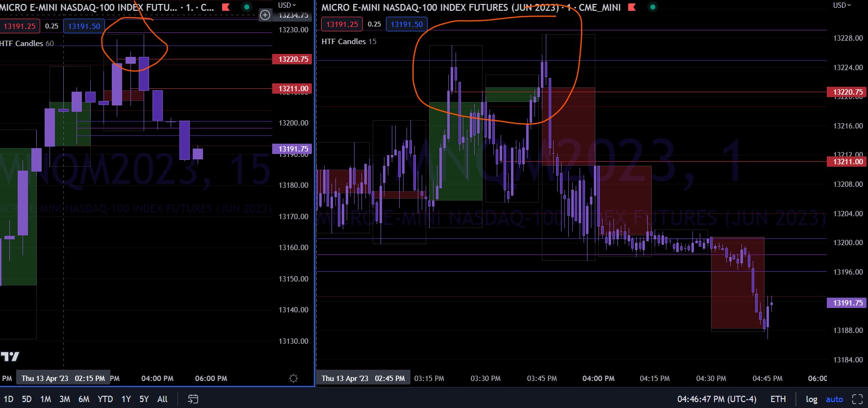The width and height of the screenshot is (868, 408).
Task: Click the 03:15 PM label on right chart time axis
Action: click(429, 379)
